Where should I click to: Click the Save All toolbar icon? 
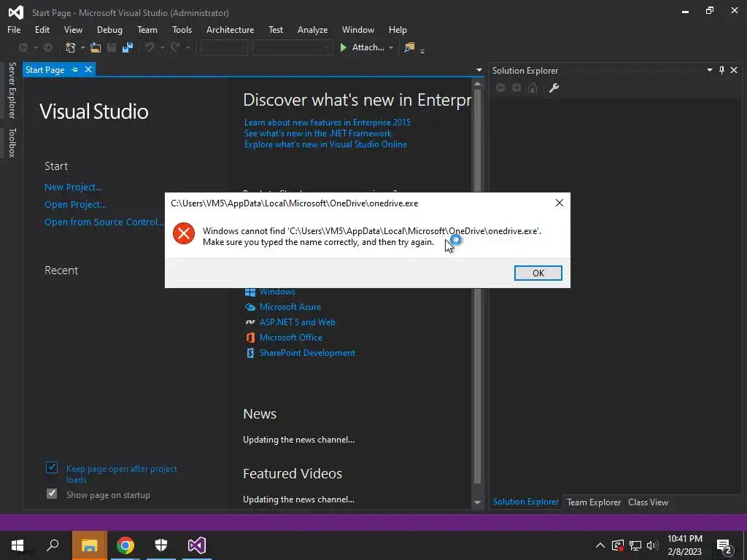(128, 47)
